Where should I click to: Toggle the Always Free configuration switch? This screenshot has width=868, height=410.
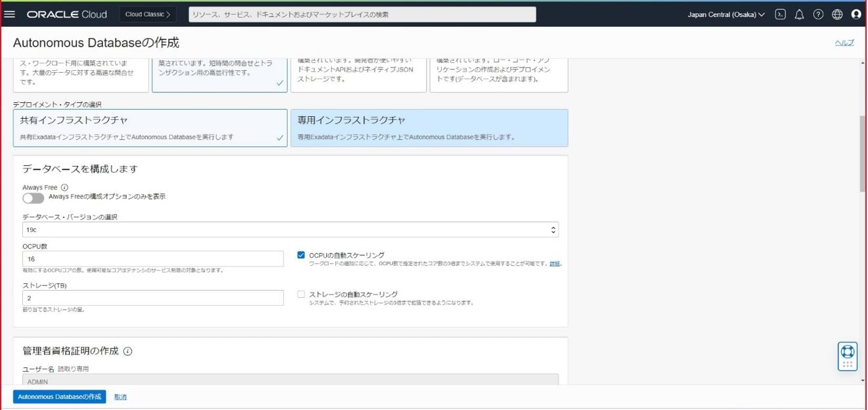[x=33, y=197]
